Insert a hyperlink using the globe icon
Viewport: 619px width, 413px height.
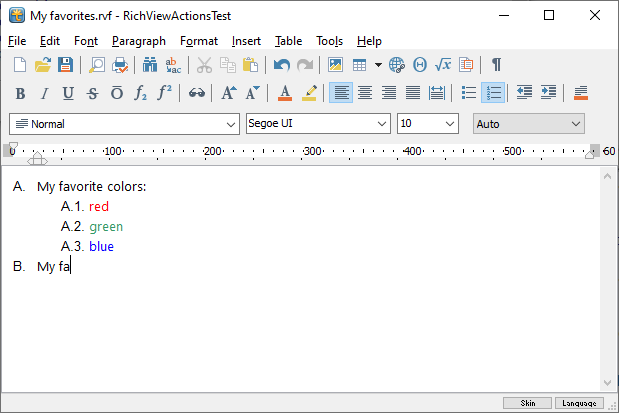click(397, 65)
